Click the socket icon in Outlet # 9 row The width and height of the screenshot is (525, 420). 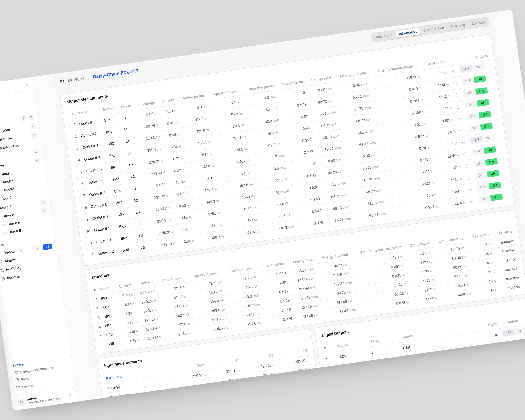click(467, 166)
